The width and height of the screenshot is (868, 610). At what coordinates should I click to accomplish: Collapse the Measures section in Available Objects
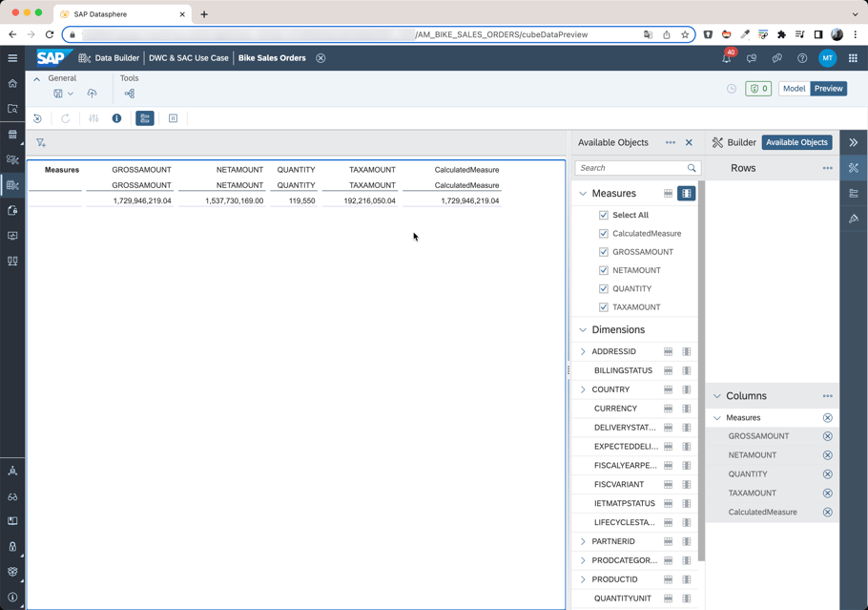pos(583,194)
